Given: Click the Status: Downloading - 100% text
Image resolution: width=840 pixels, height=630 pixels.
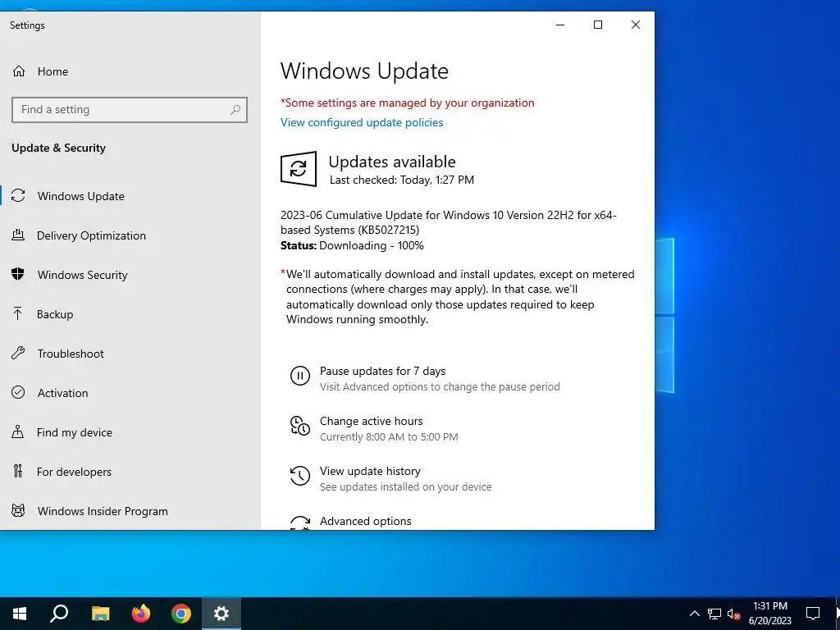Looking at the screenshot, I should point(352,245).
